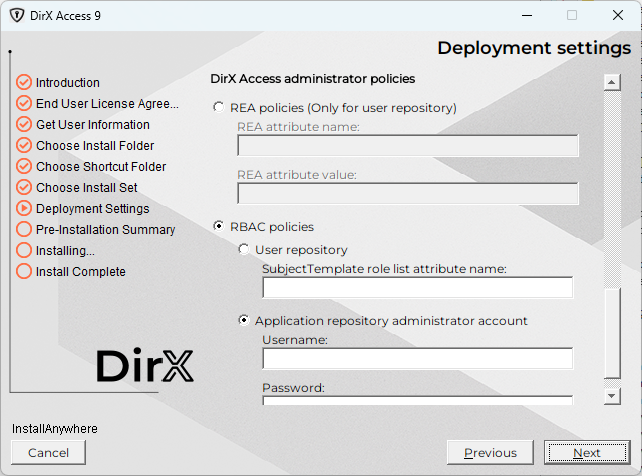Choose the User repository radio option
Image resolution: width=642 pixels, height=476 pixels.
click(x=244, y=250)
